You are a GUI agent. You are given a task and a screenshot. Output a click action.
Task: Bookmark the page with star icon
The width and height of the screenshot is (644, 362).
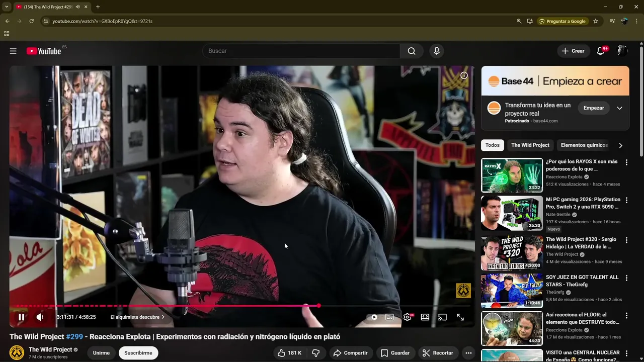click(596, 21)
